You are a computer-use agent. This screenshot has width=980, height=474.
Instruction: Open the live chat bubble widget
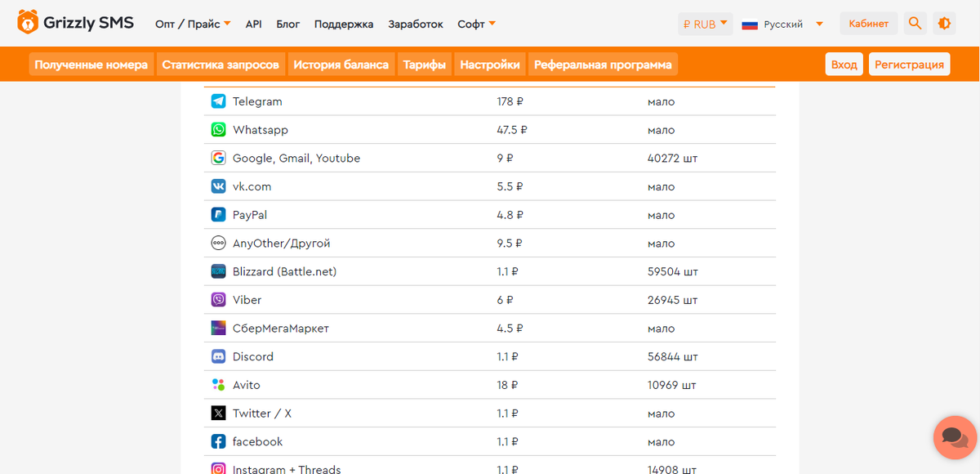pos(955,437)
